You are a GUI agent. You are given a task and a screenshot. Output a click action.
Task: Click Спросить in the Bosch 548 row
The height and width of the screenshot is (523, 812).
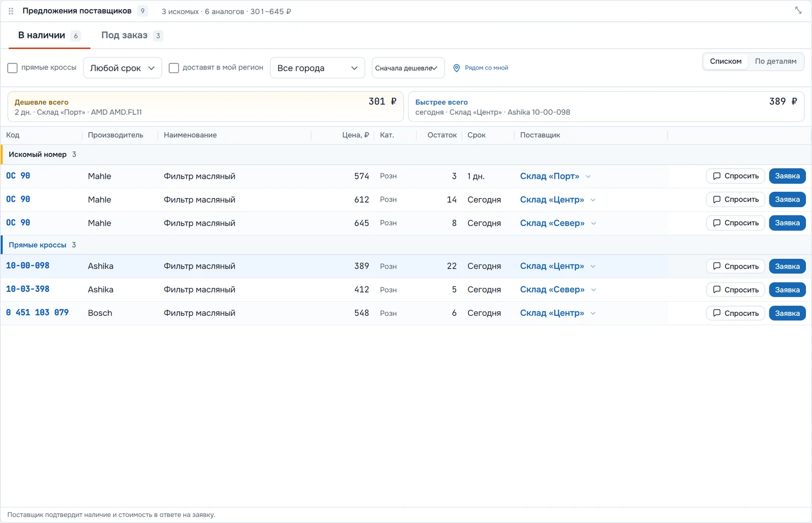coord(735,313)
